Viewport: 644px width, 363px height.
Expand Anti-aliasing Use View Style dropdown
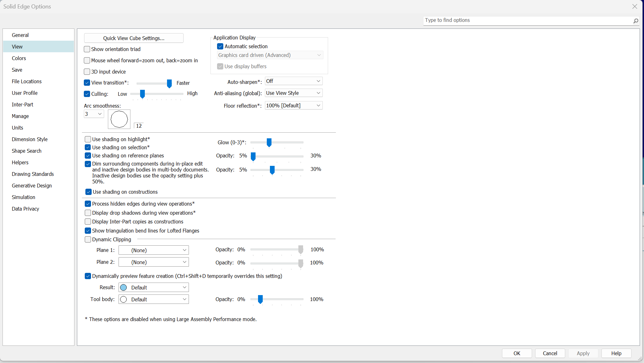[x=293, y=93]
